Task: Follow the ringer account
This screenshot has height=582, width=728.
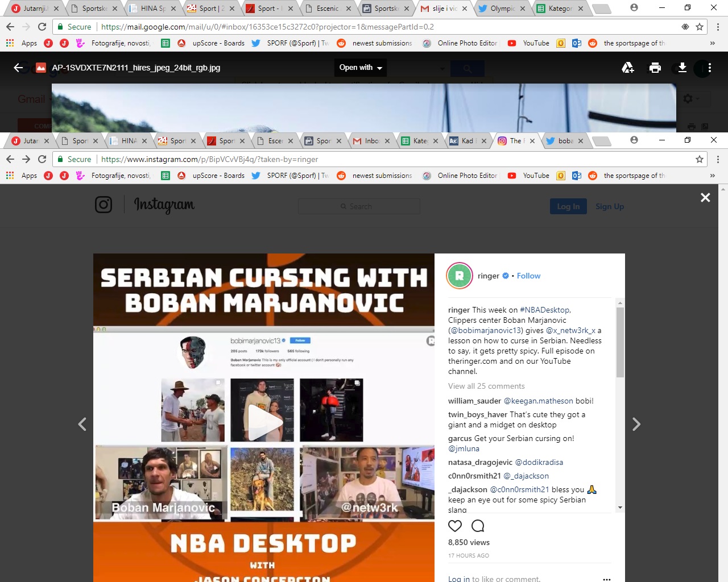Action: (x=528, y=276)
